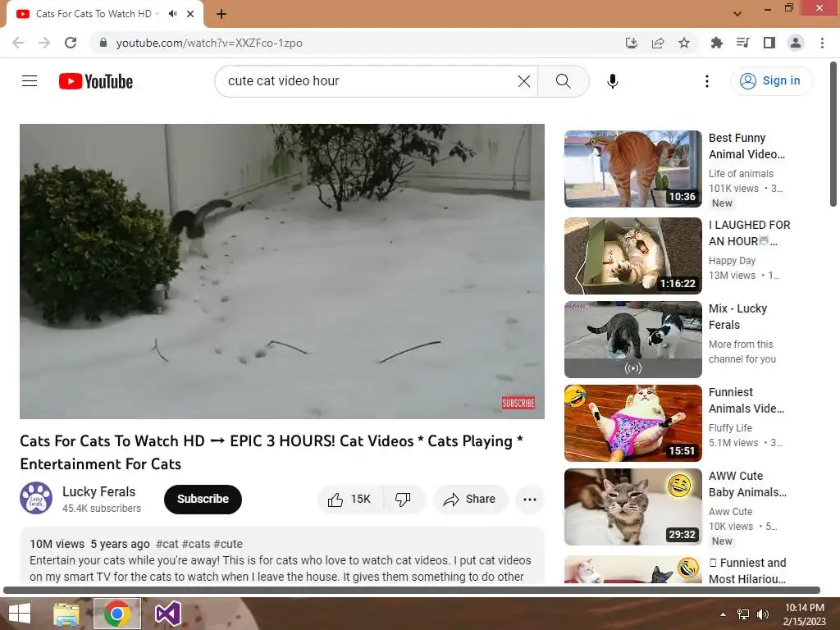Open 'I LAUGHED FOR AN HOUR' title
The width and height of the screenshot is (840, 630).
pos(750,233)
